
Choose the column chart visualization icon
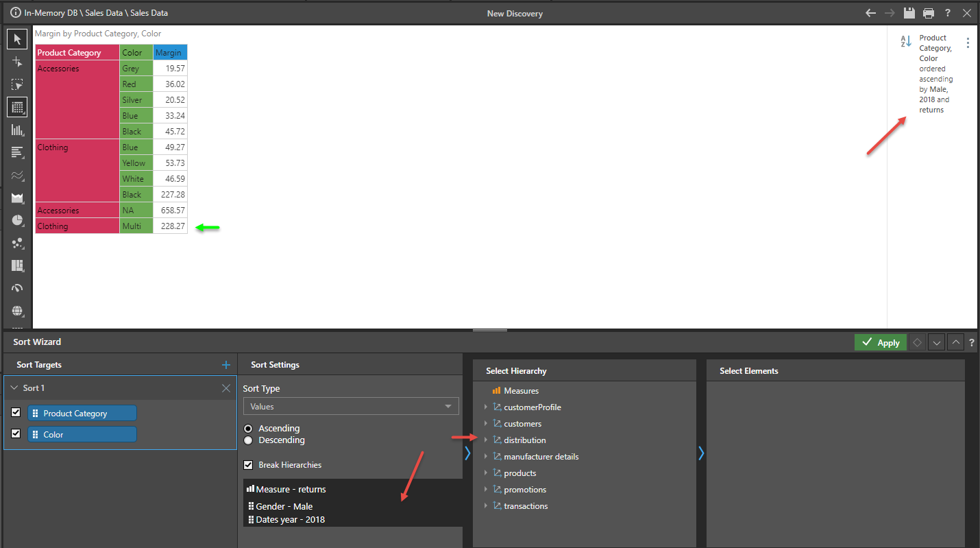[x=17, y=130]
